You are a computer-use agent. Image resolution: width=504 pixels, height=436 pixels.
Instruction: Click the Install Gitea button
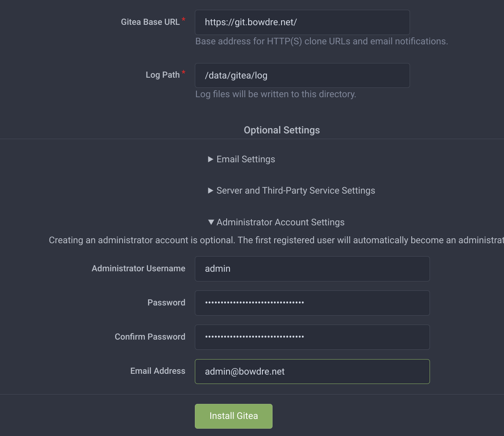233,416
